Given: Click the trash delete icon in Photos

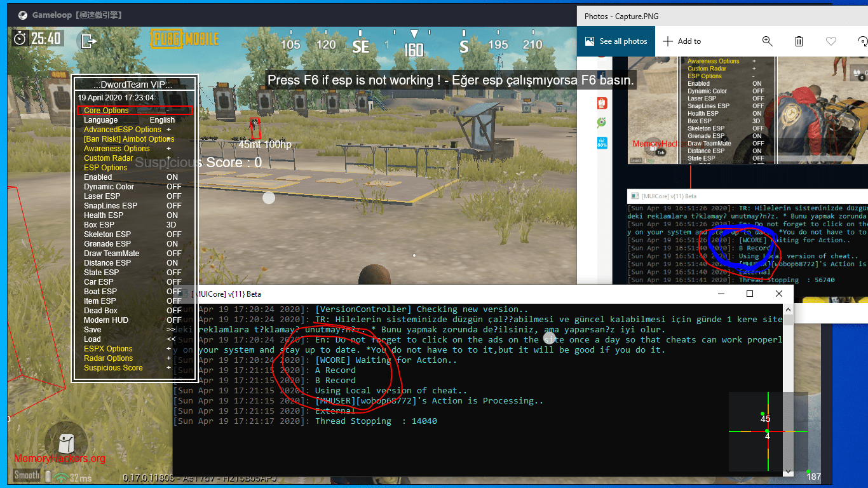Looking at the screenshot, I should [x=799, y=41].
